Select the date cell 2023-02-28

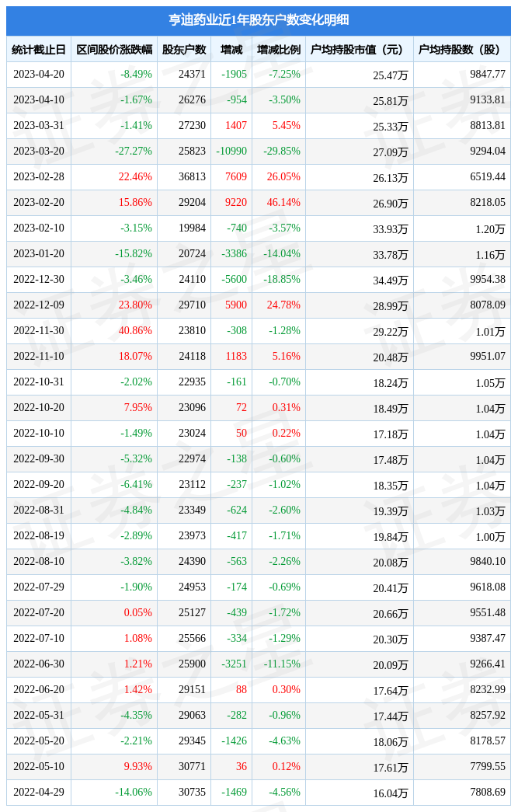39,176
